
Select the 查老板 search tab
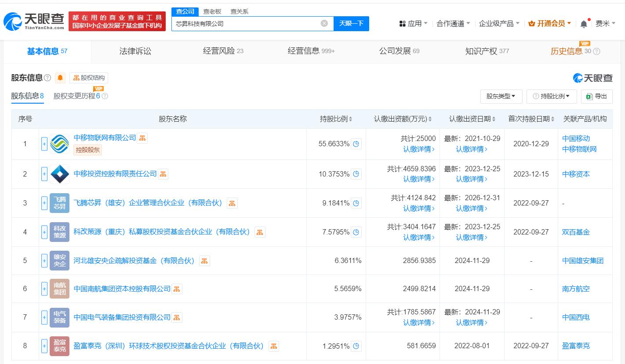pos(212,11)
